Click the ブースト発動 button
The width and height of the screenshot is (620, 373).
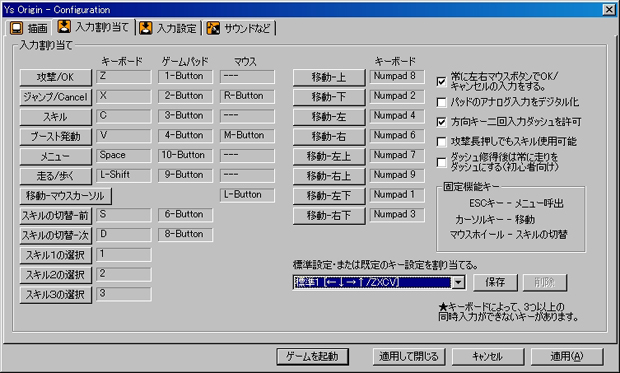(56, 137)
